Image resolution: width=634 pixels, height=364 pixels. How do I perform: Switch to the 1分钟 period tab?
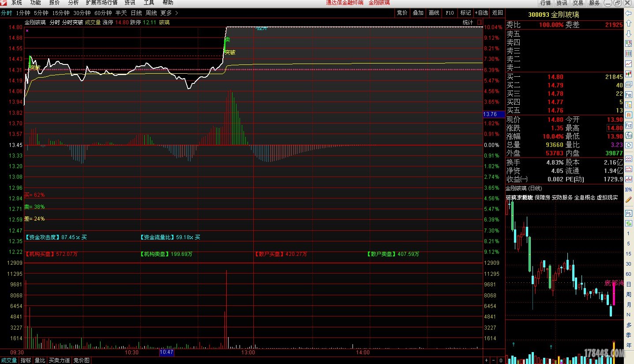[x=23, y=13]
